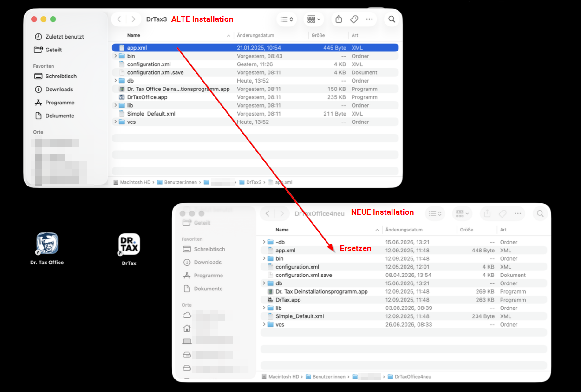Open grouping options dropdown in DrTax3 window
This screenshot has width=581, height=392.
coord(314,19)
